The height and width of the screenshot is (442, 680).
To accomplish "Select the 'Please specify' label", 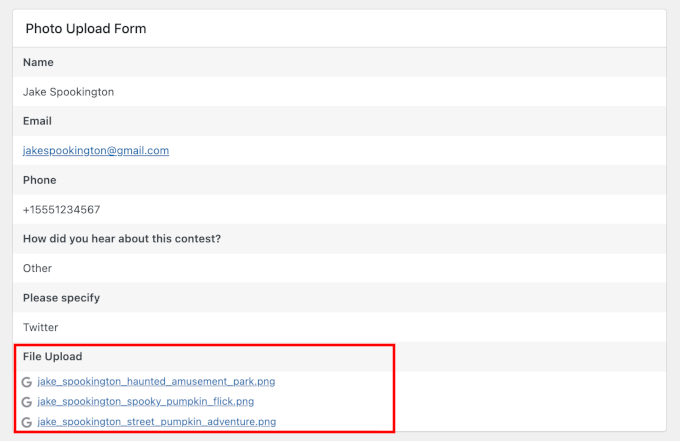I will [x=62, y=298].
